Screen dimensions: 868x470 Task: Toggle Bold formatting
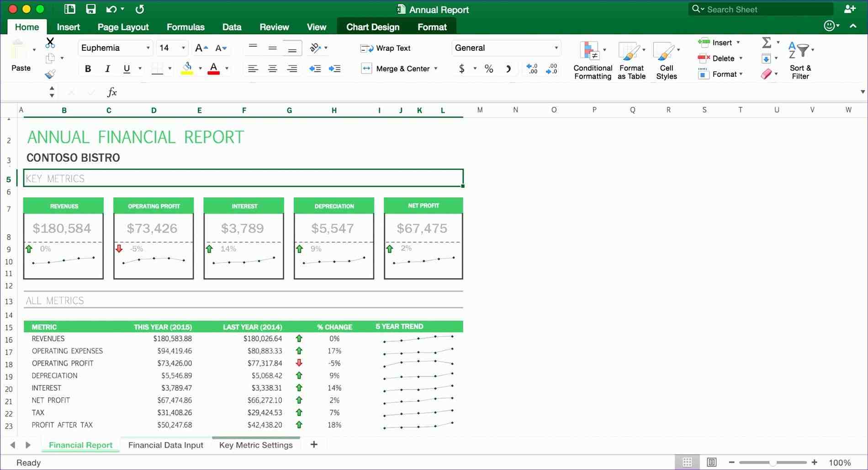[x=88, y=69]
